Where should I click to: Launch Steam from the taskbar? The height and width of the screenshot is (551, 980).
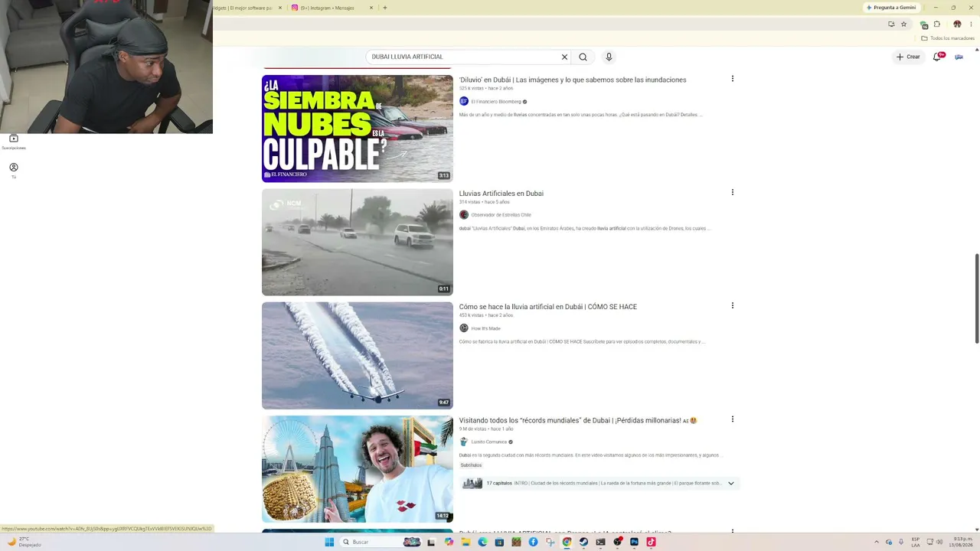tap(583, 542)
